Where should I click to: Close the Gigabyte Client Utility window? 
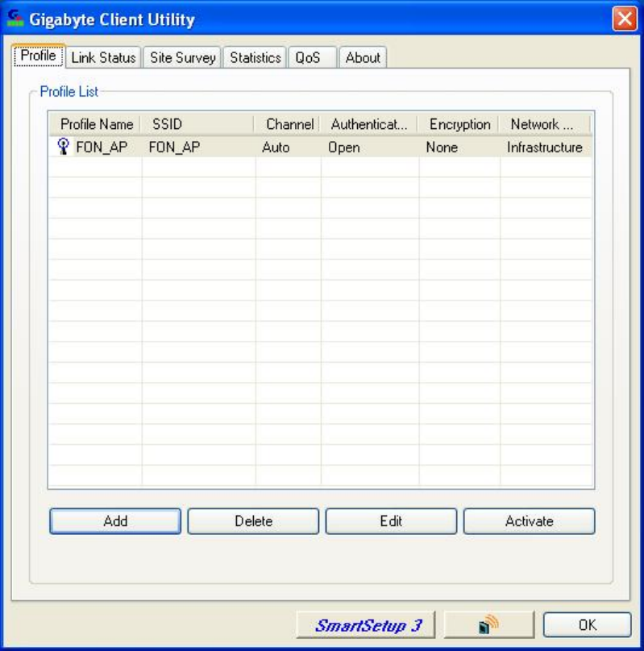click(x=625, y=19)
